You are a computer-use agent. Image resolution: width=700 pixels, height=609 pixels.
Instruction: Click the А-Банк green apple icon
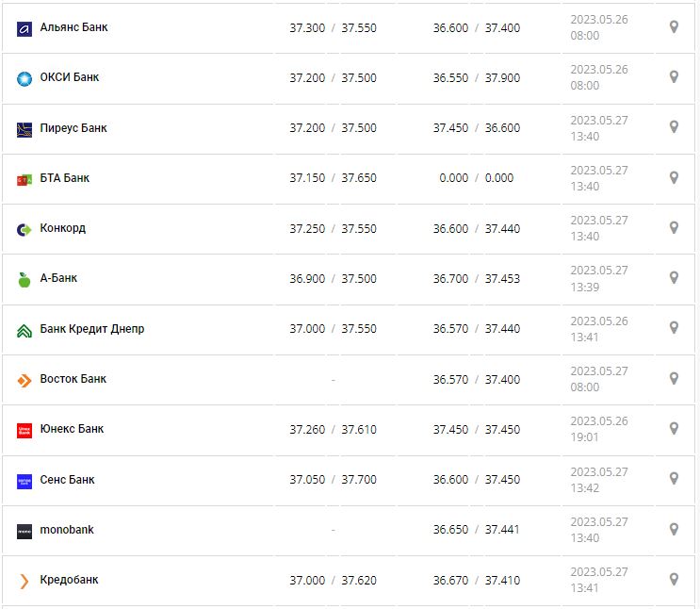click(x=24, y=279)
